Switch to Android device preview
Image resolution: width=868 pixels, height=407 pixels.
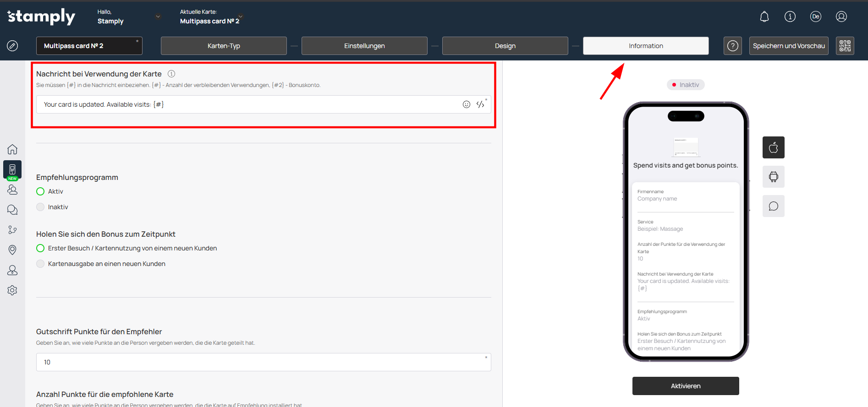point(773,177)
